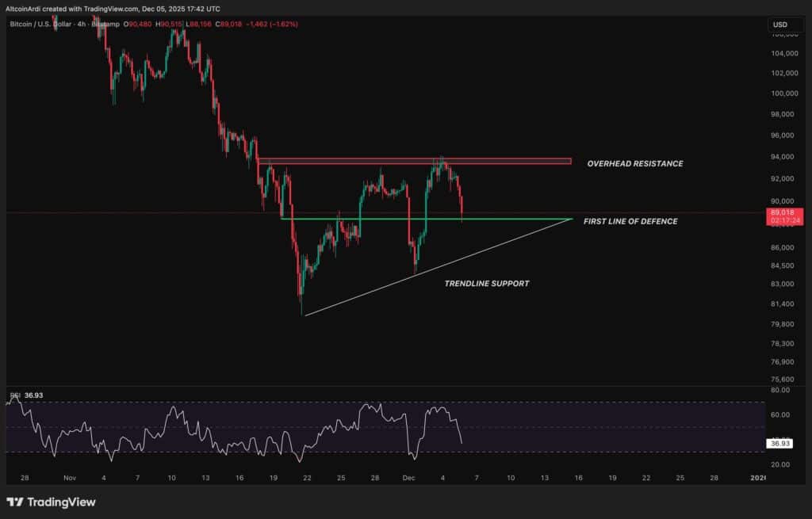Click the 36.93 value beside RSI label
812x519 pixels.
[x=33, y=395]
